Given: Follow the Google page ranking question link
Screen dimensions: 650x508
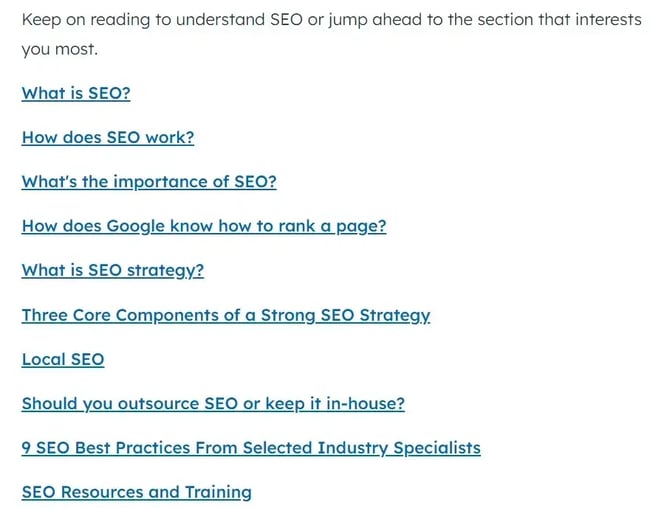Looking at the screenshot, I should tap(204, 226).
